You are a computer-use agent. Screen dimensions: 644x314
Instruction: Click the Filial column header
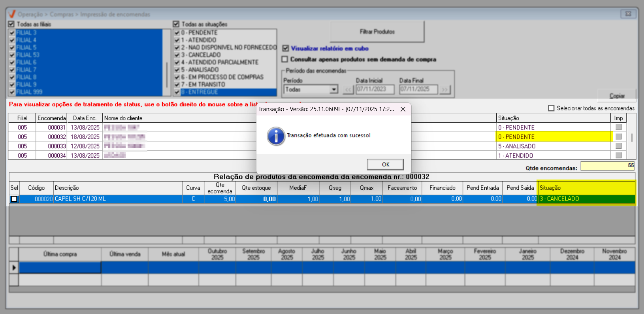(x=23, y=118)
